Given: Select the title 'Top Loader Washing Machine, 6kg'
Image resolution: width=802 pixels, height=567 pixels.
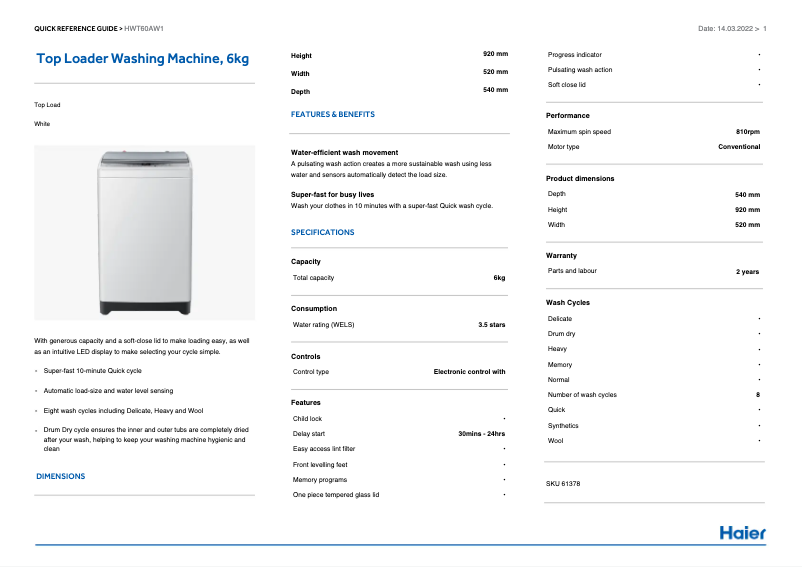Looking at the screenshot, I should pyautogui.click(x=142, y=59).
